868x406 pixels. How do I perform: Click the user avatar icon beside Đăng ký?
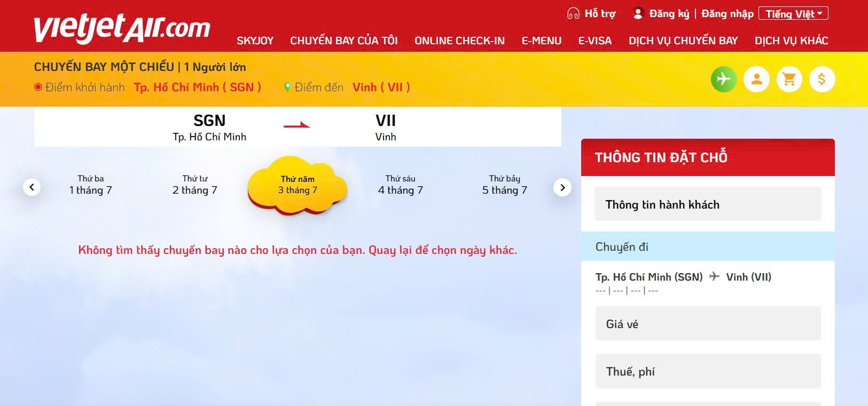pos(638,13)
